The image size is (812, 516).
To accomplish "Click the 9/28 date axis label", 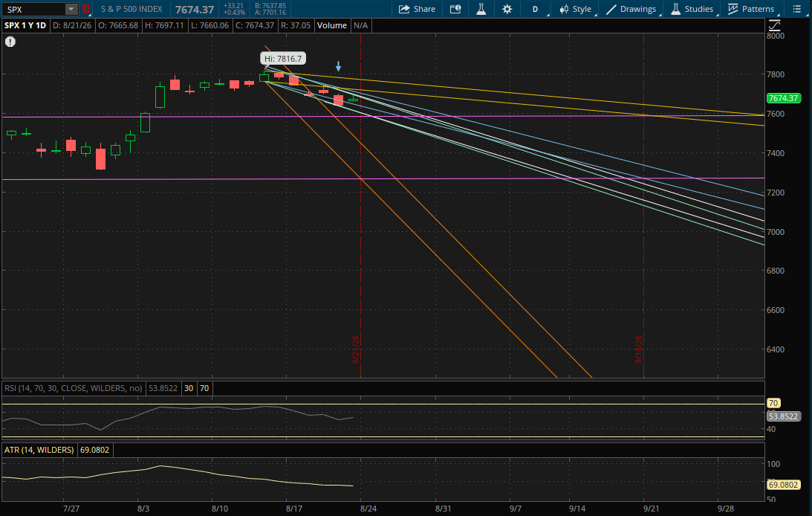I will click(x=726, y=509).
